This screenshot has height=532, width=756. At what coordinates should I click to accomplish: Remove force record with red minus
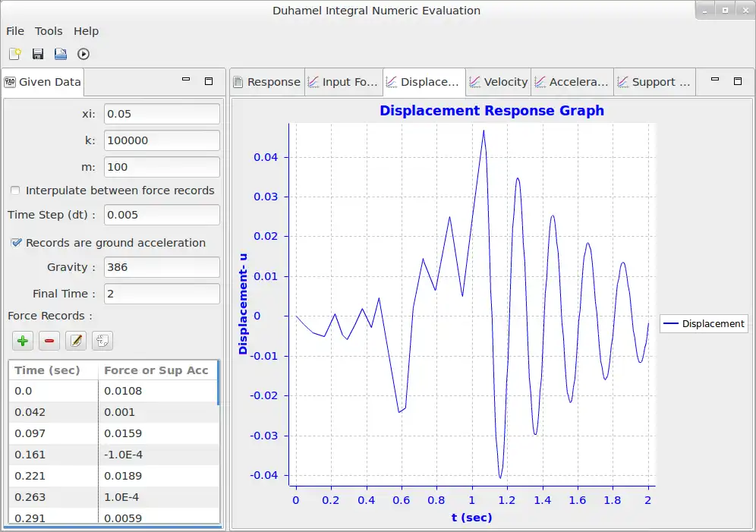pos(49,341)
